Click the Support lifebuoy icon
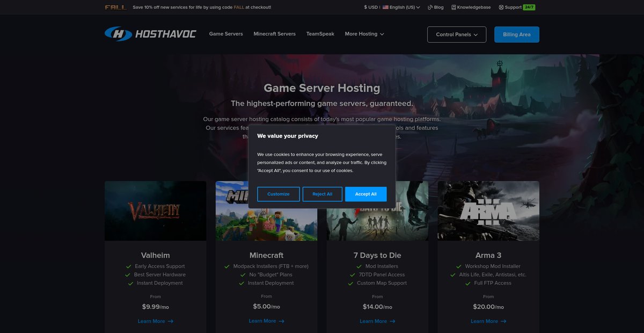The height and width of the screenshot is (333, 644). [x=501, y=8]
